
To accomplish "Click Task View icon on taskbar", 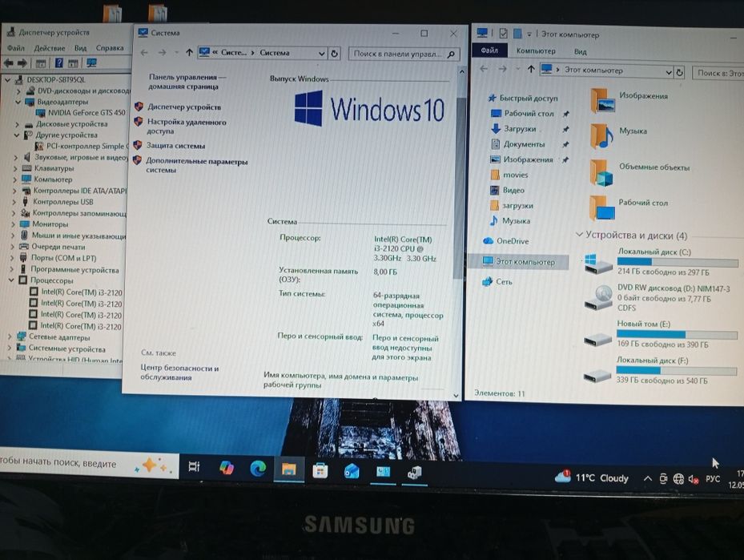I will coord(194,466).
